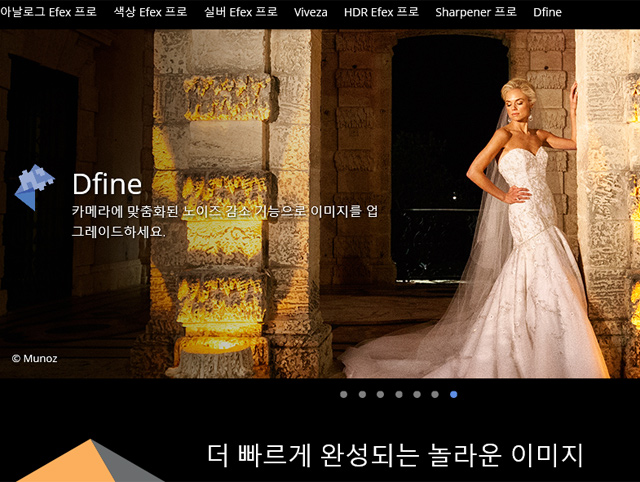Select the sixth carousel dot
The height and width of the screenshot is (482, 640).
point(435,394)
